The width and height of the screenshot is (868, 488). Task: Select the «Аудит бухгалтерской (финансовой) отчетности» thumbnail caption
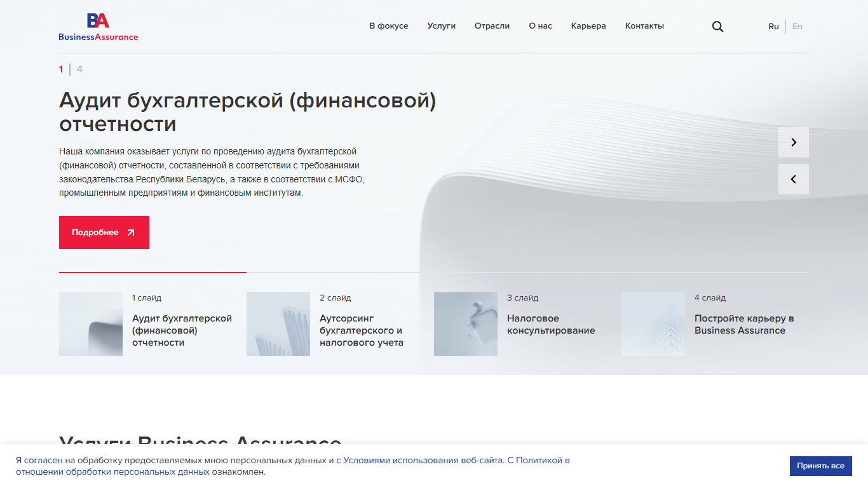(x=182, y=330)
